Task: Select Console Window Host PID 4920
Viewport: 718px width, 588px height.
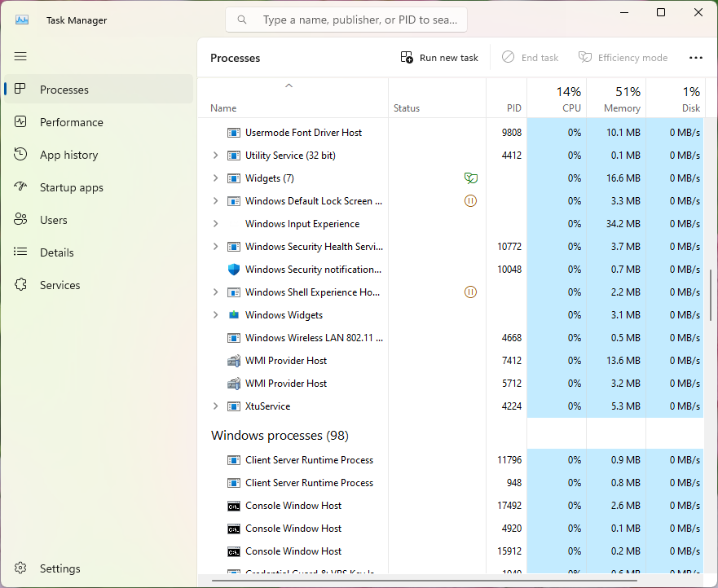Action: pos(452,529)
